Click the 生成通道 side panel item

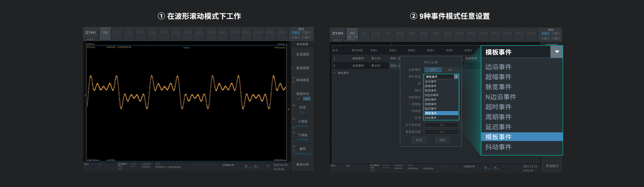[x=303, y=54]
